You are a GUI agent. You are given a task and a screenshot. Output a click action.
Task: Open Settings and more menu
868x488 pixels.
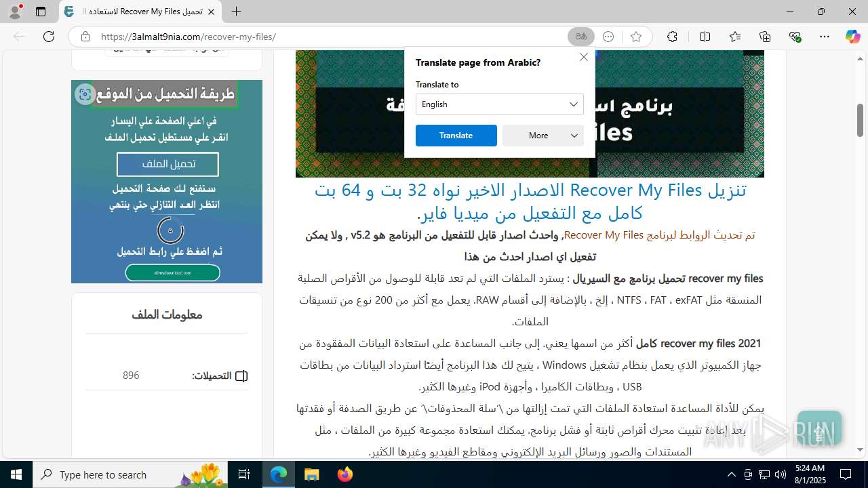[824, 37]
